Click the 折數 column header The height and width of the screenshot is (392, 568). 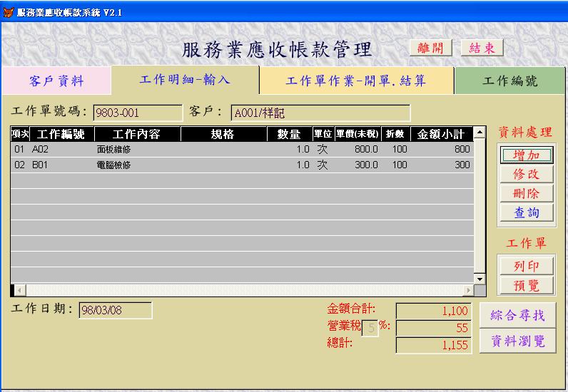click(x=395, y=134)
